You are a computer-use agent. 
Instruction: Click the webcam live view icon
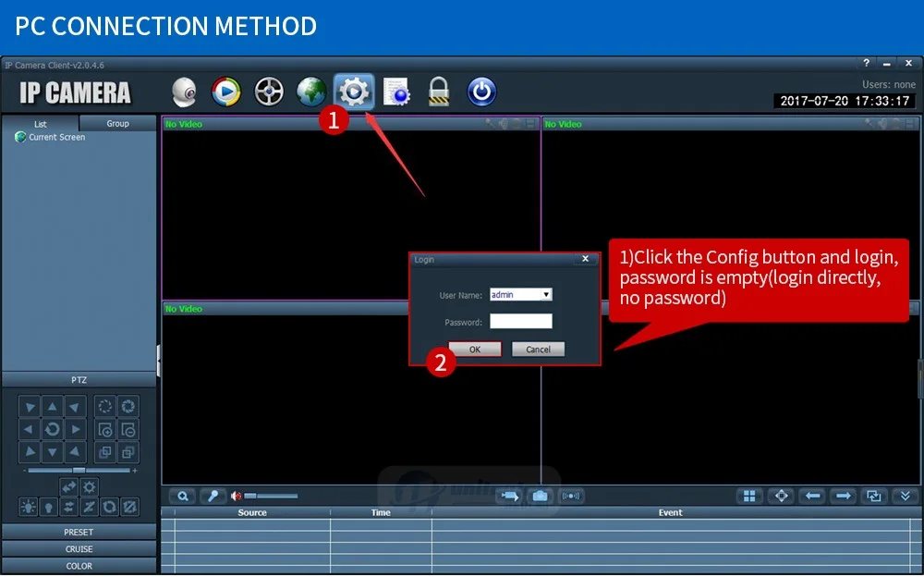tap(184, 92)
